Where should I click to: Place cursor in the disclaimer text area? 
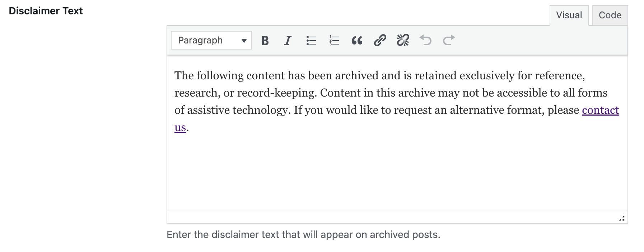(x=359, y=162)
